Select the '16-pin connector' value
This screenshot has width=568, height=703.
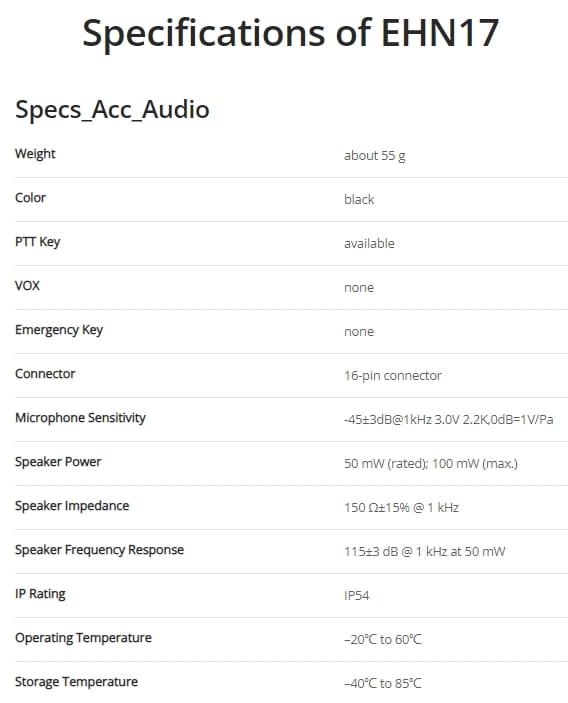pyautogui.click(x=392, y=376)
